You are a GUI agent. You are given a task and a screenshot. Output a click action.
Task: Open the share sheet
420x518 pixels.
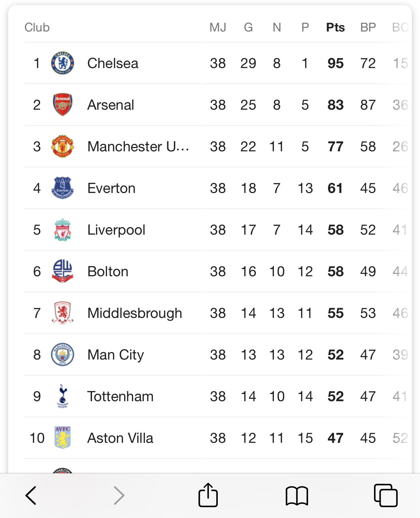tap(208, 495)
